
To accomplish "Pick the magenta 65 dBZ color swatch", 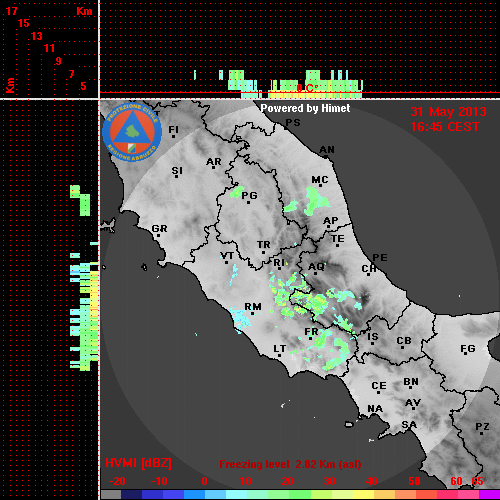I will pos(489,494).
